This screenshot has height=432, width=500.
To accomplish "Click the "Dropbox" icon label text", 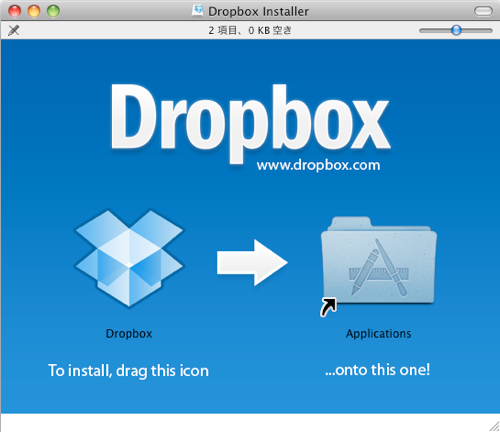I will coord(129,334).
